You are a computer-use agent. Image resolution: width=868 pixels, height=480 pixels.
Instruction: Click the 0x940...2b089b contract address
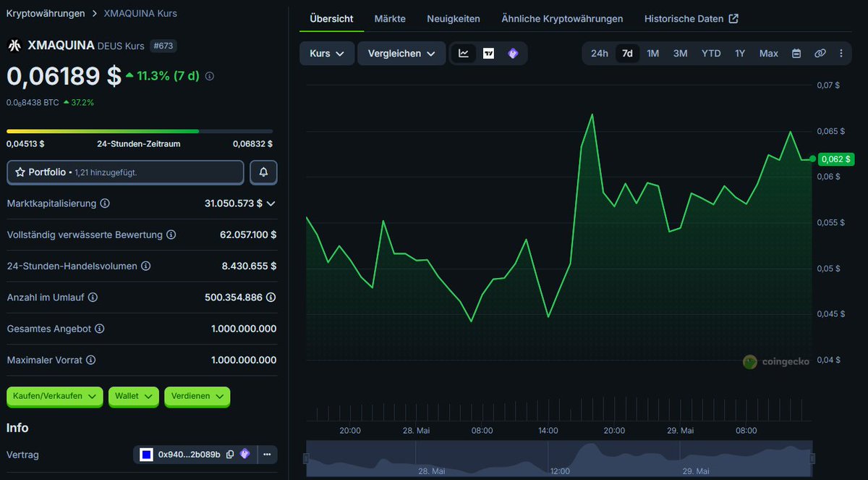tap(190, 455)
